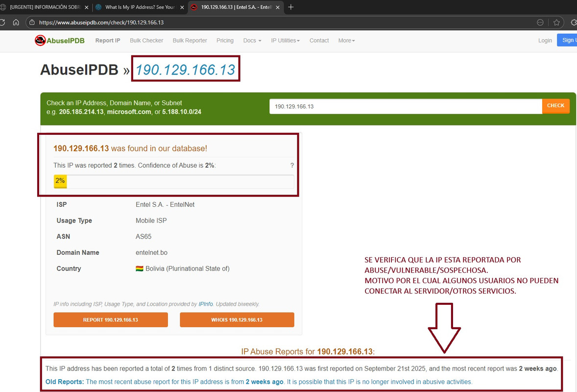Click the Usage Type row label
Viewport: 577px width, 392px height.
pos(74,220)
